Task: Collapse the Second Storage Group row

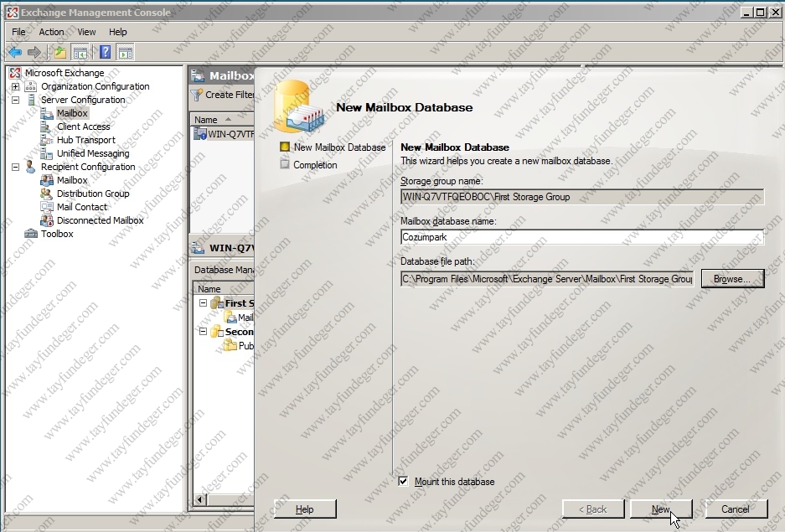Action: [x=203, y=331]
